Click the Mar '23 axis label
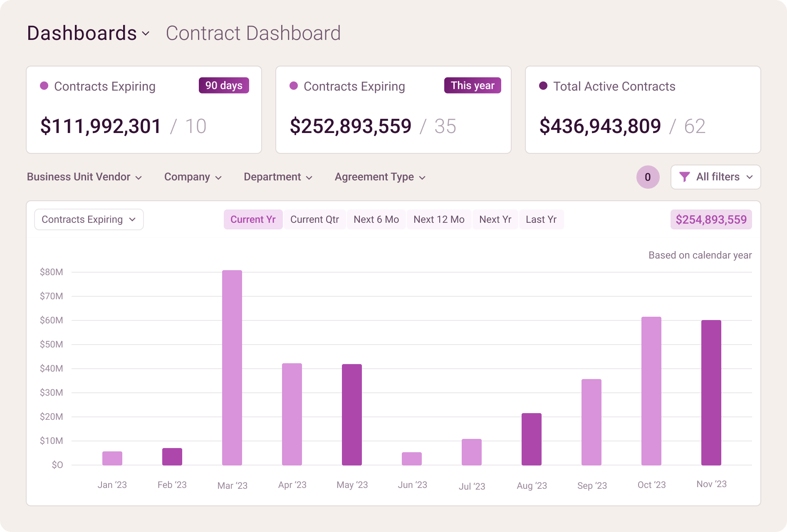 pyautogui.click(x=233, y=485)
